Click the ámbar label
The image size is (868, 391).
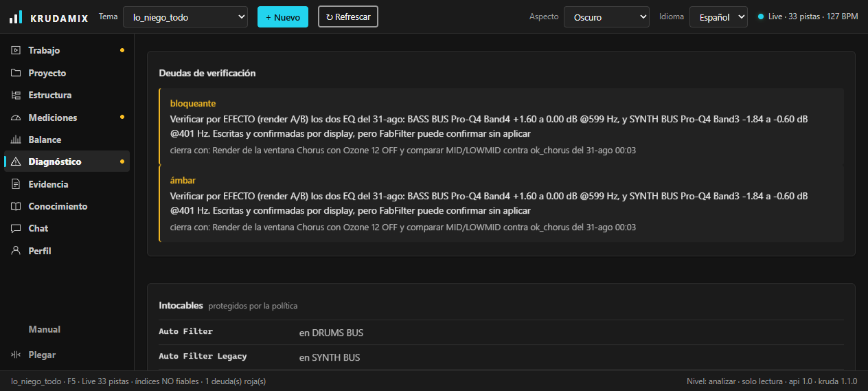183,180
